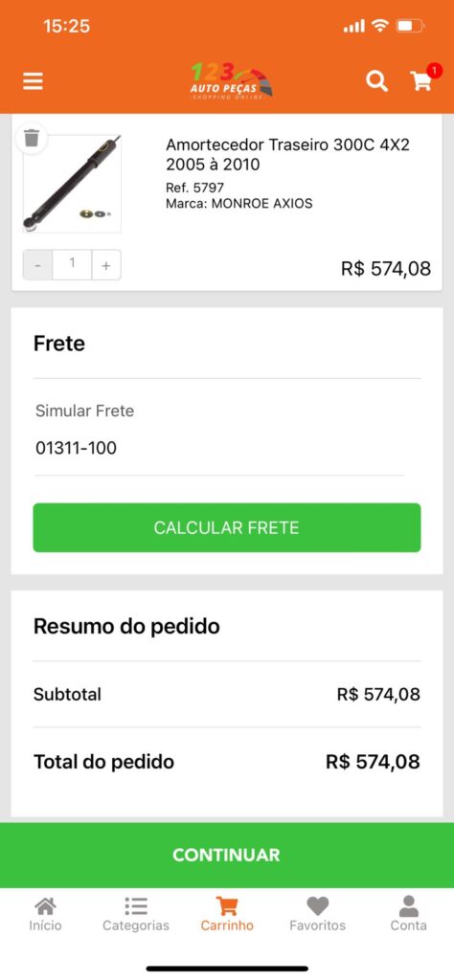Decrease quantity with minus button
This screenshot has height=980, width=454.
pos(38,265)
